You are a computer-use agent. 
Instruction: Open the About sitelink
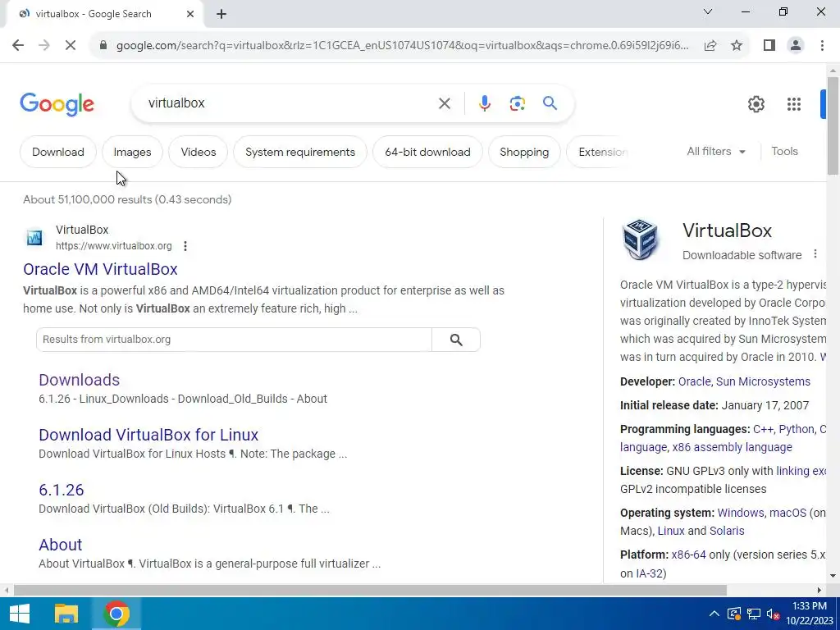click(61, 545)
